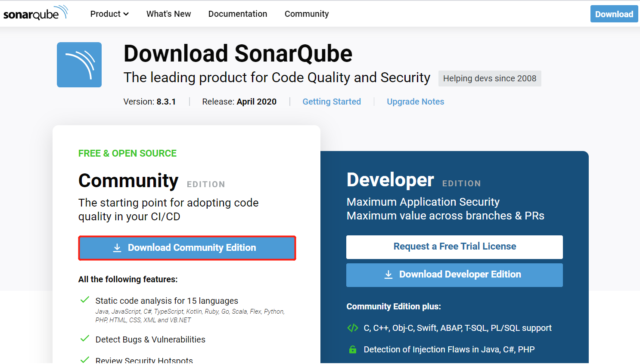Image resolution: width=640 pixels, height=364 pixels.
Task: Click the Detect Bugs & Vulnerabilities text
Action: click(150, 339)
